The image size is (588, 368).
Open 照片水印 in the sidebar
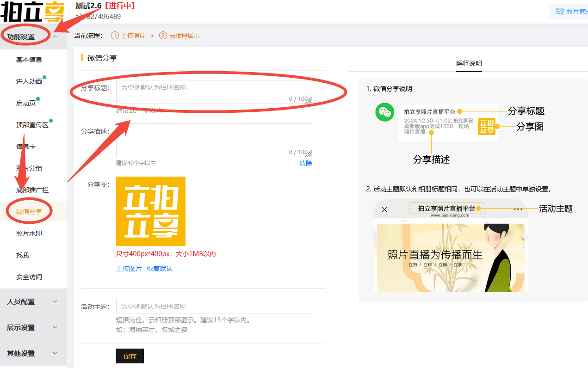[29, 233]
